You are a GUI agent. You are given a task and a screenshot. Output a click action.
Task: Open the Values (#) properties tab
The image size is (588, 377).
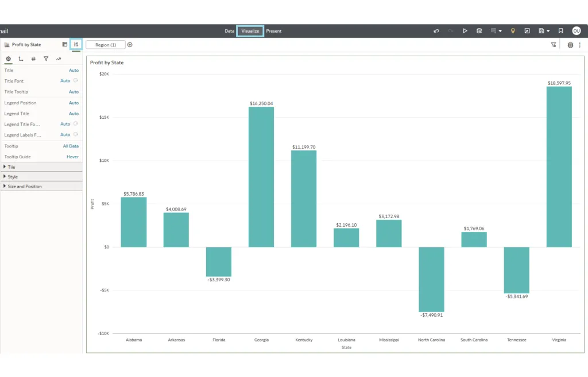(x=33, y=59)
